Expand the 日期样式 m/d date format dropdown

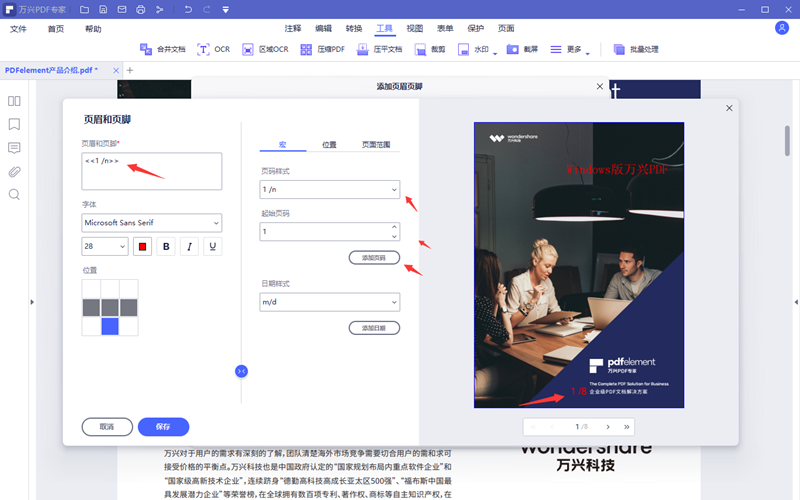pos(330,301)
